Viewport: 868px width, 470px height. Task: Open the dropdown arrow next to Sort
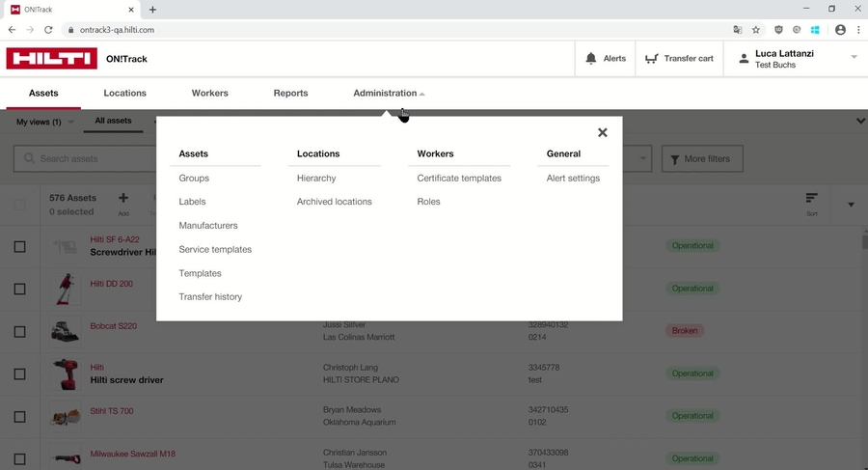click(x=851, y=205)
